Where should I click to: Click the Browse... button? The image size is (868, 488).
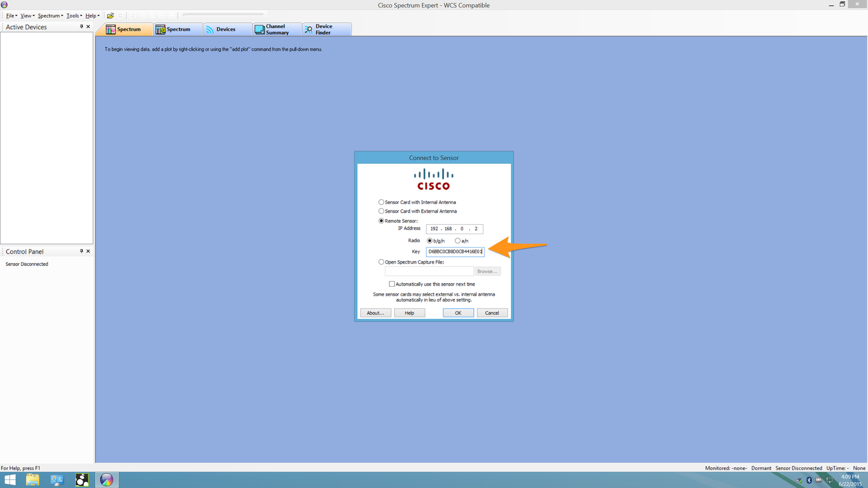[487, 271]
